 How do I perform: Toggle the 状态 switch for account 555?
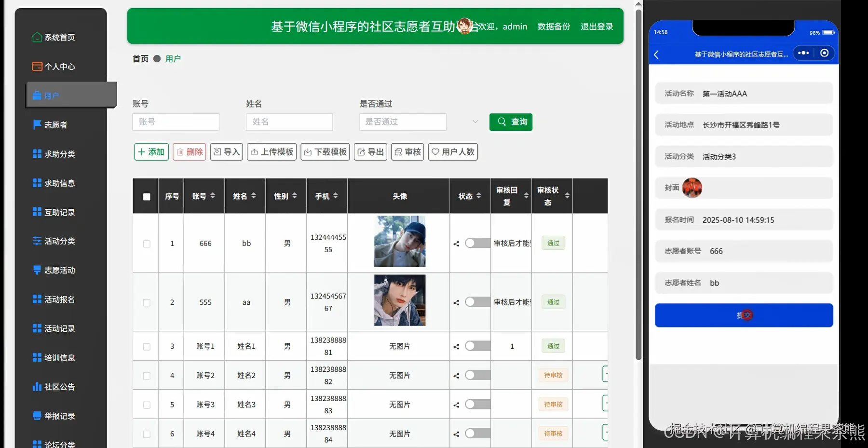click(477, 302)
